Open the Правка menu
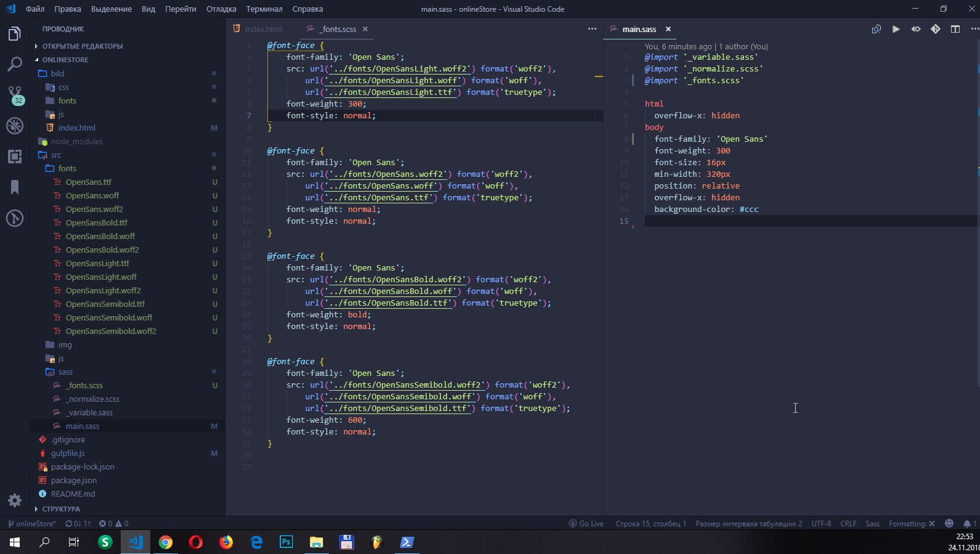The height and width of the screenshot is (554, 980). [67, 9]
